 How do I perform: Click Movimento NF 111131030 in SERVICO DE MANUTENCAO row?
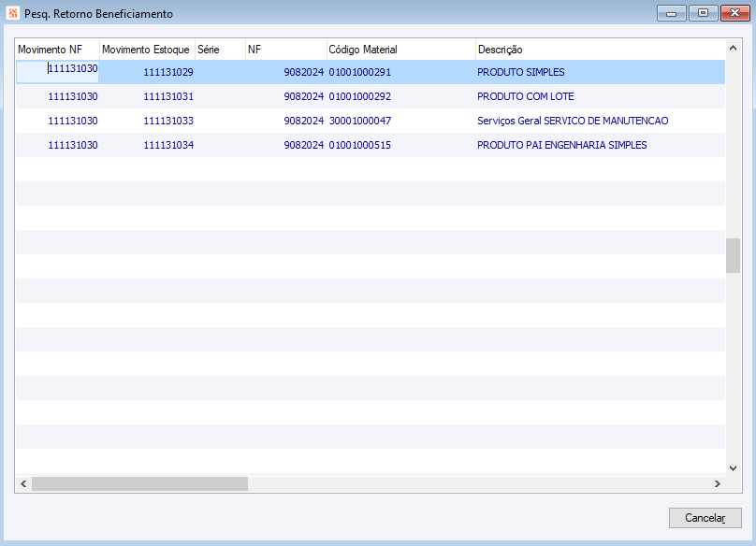pos(73,121)
